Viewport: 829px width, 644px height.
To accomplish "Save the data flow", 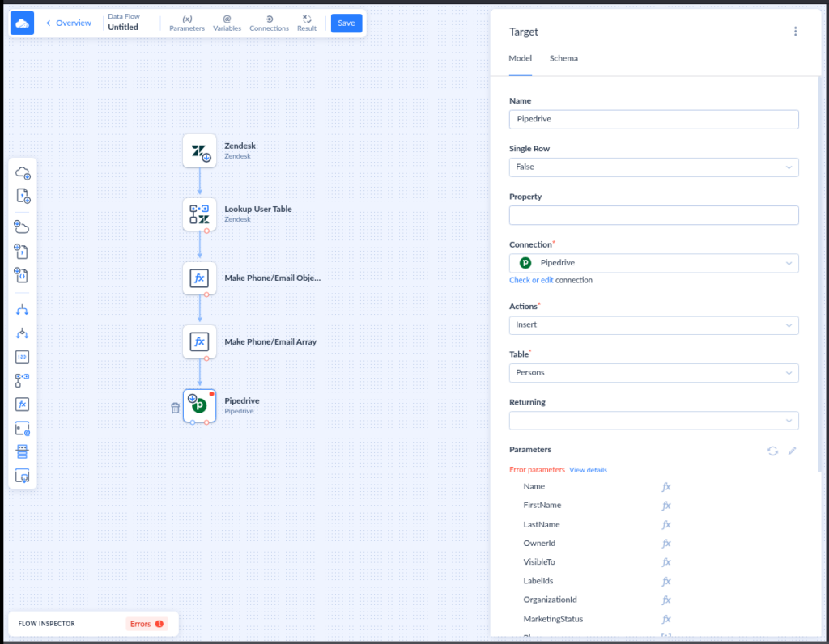I will pos(346,23).
